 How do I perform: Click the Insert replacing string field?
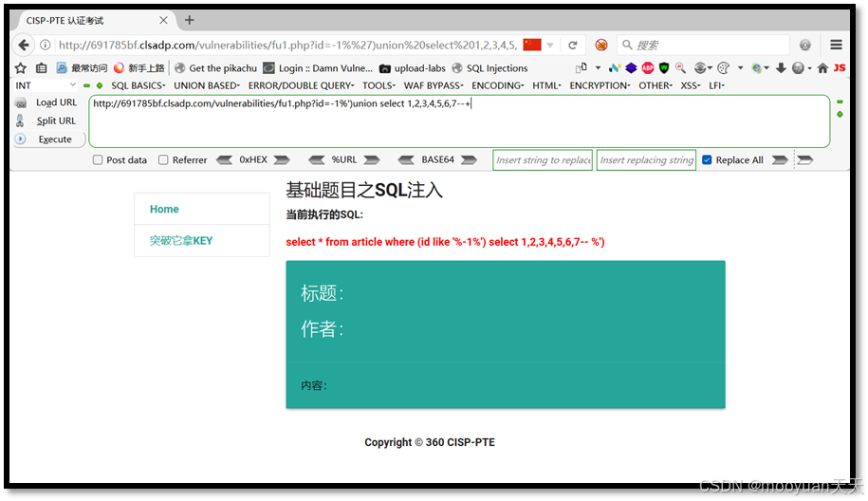(x=646, y=160)
